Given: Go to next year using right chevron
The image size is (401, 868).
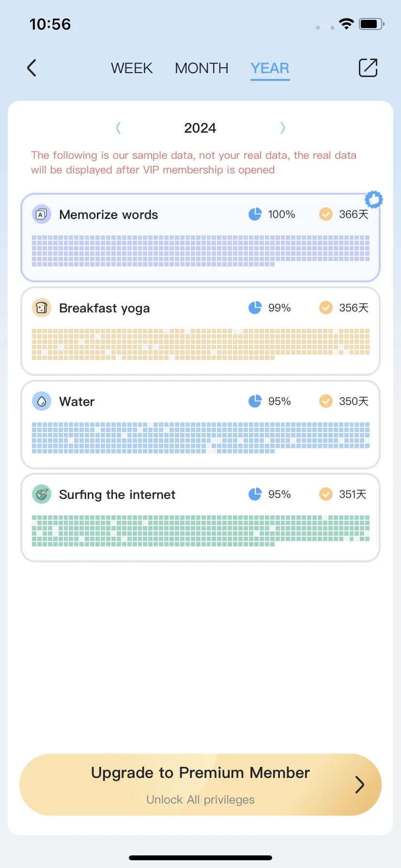Looking at the screenshot, I should pos(283,128).
